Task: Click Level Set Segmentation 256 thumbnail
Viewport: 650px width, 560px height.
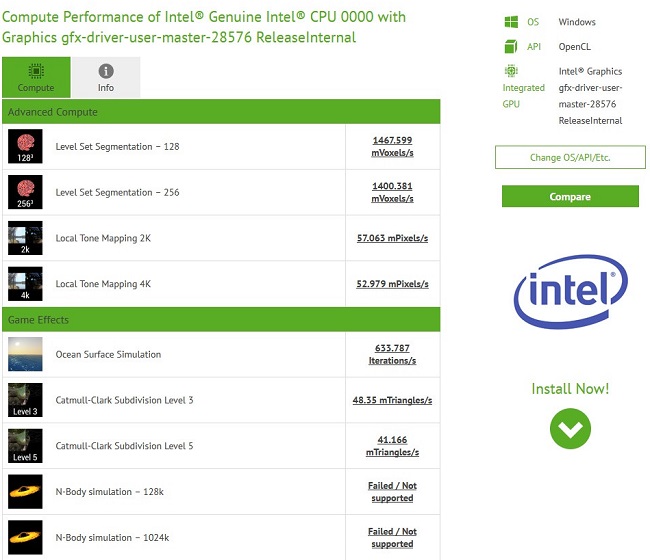Action: 25,192
